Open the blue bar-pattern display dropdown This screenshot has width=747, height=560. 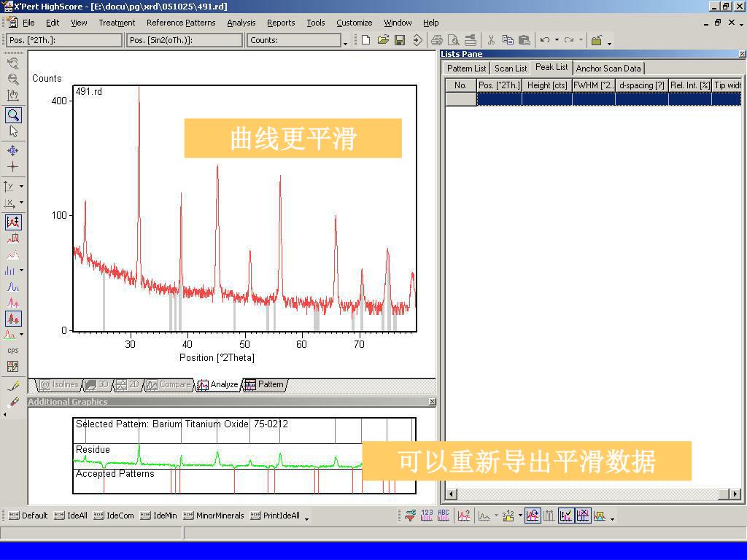pyautogui.click(x=21, y=271)
